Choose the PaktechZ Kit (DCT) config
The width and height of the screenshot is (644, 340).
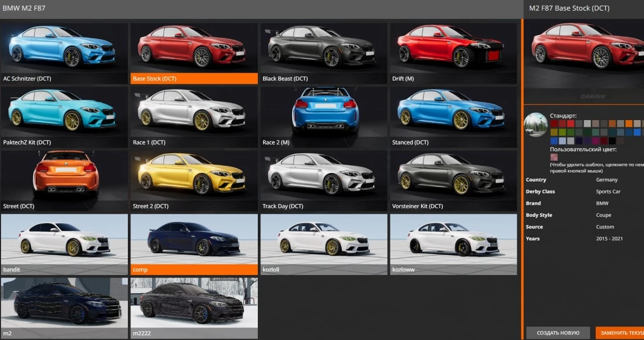64,113
